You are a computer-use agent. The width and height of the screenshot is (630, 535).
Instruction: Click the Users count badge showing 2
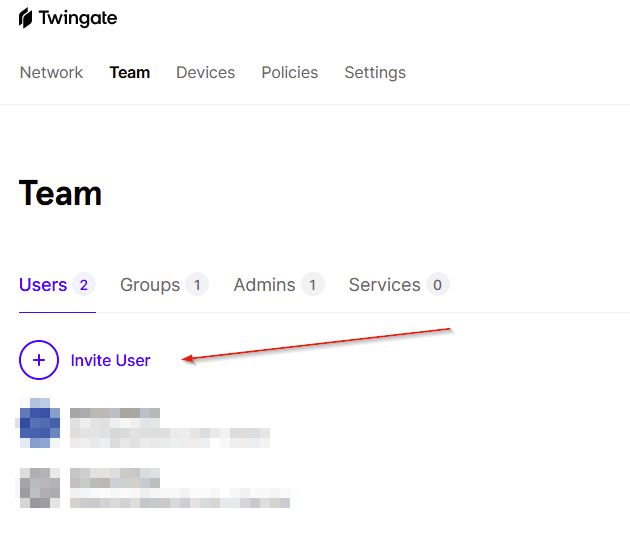[84, 285]
